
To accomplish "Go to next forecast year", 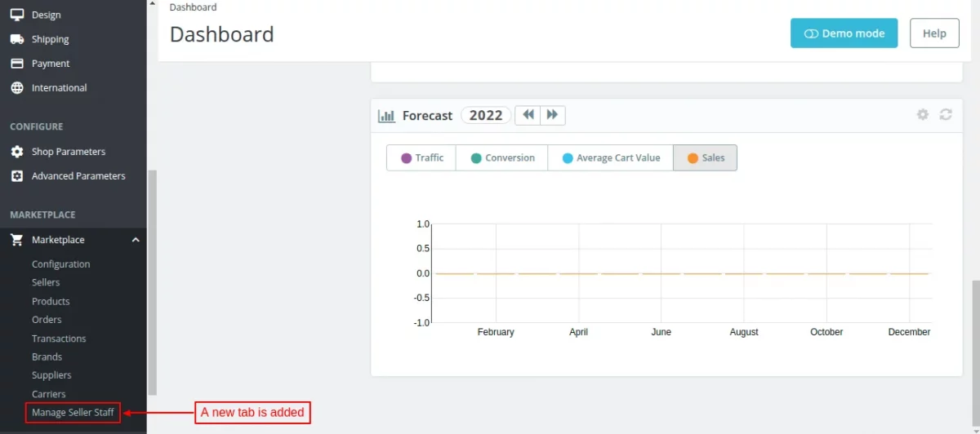I will point(552,115).
